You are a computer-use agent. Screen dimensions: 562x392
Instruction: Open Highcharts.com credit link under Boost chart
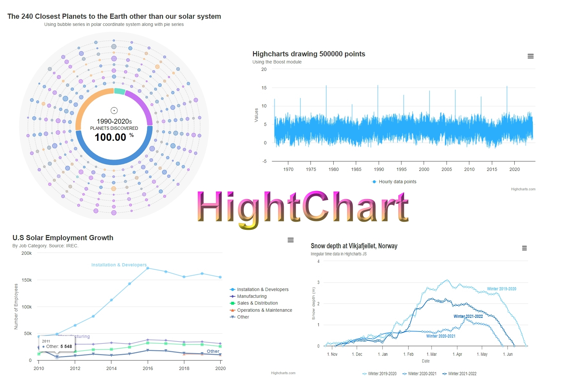pyautogui.click(x=523, y=189)
